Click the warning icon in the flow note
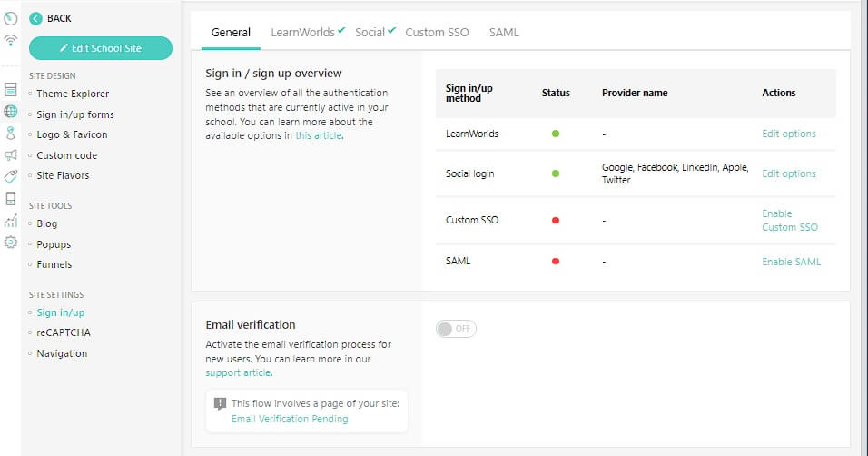868x456 pixels. pyautogui.click(x=220, y=403)
